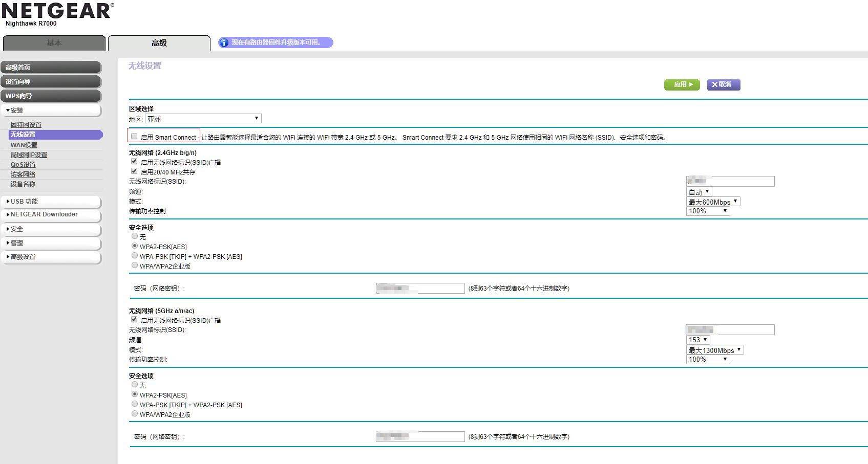Click the green 应用 apply button
Image resolution: width=868 pixels, height=464 pixels.
682,84
